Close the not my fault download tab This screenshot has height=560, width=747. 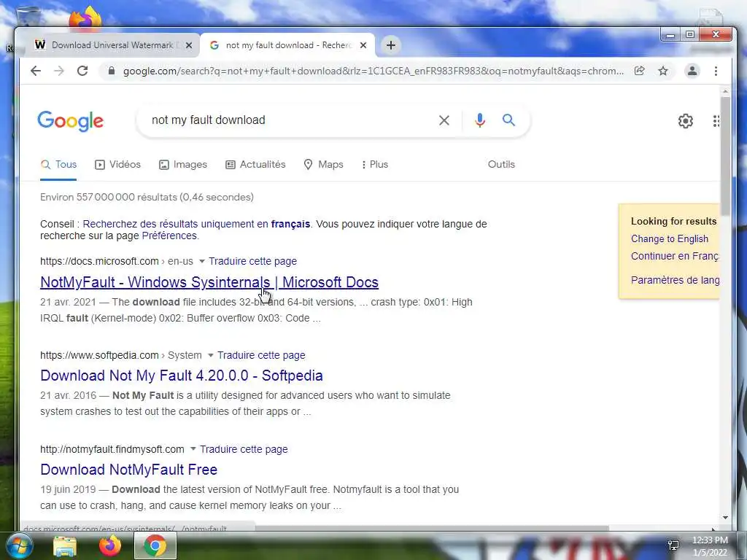[363, 45]
